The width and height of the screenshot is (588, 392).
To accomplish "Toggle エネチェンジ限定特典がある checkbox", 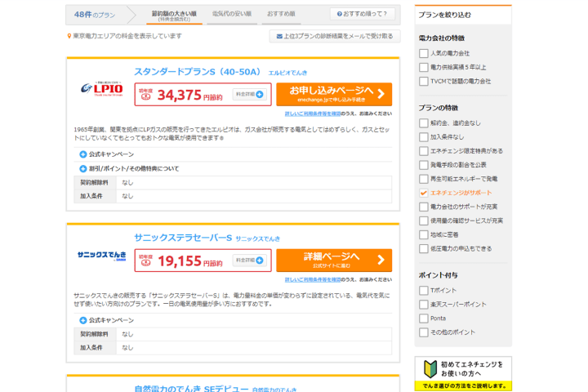I will pyautogui.click(x=423, y=151).
